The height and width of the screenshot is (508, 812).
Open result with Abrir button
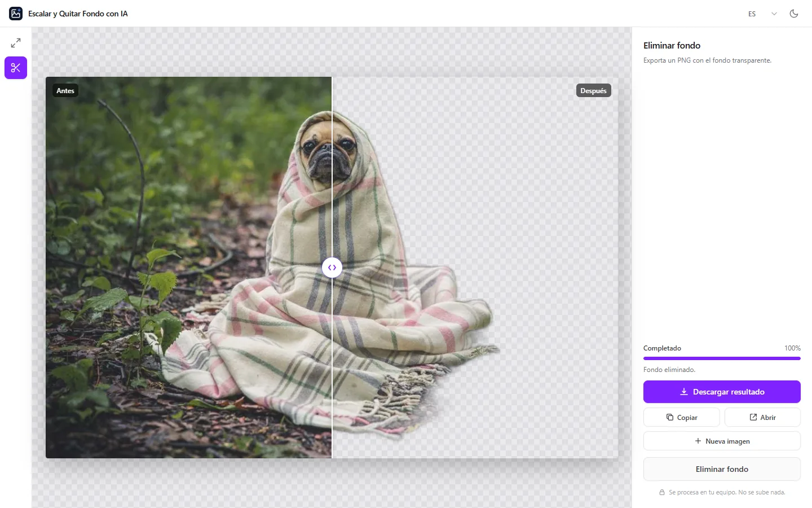coord(762,417)
